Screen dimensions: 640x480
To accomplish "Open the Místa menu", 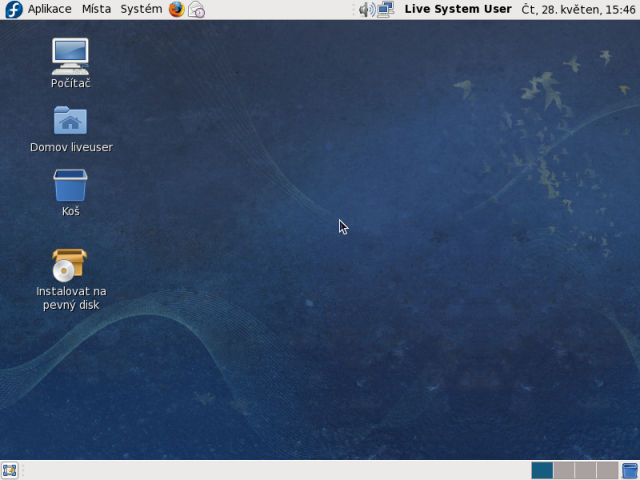I will pyautogui.click(x=96, y=9).
